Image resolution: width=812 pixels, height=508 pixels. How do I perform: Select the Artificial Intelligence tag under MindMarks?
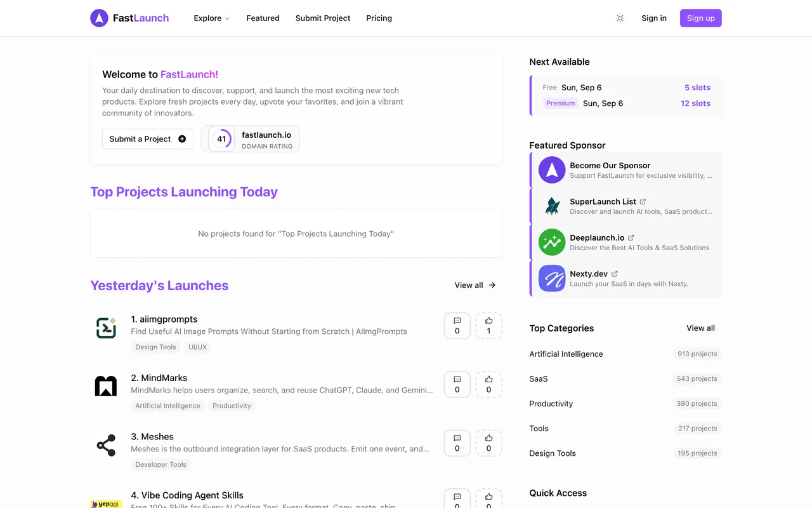pyautogui.click(x=167, y=406)
